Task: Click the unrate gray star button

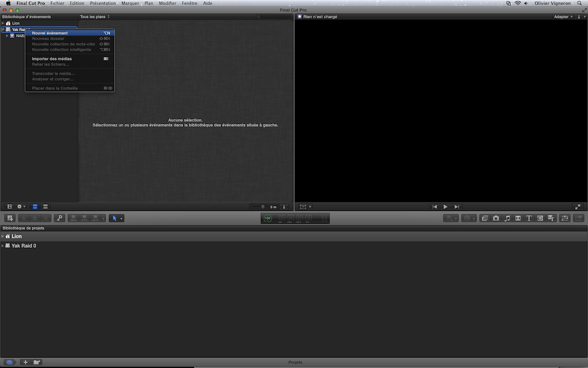Action: (x=34, y=218)
